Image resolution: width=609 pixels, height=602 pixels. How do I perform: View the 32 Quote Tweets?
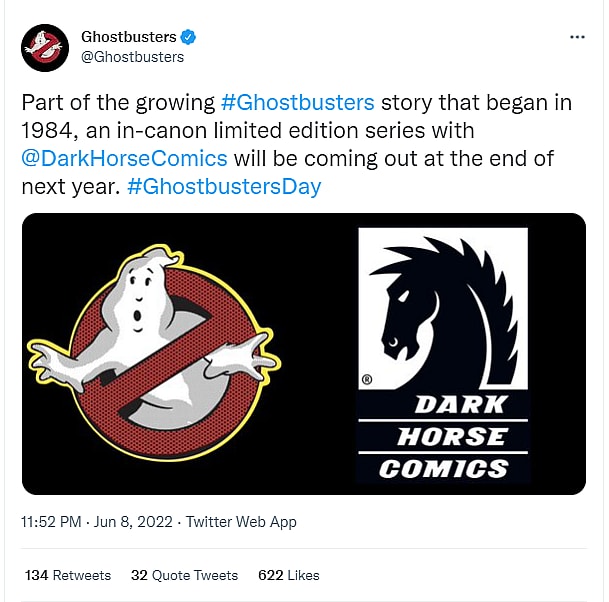pos(185,575)
